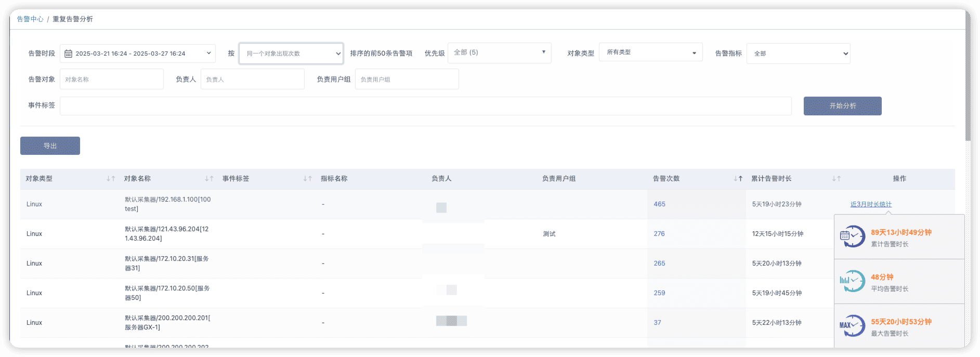Focus the 事件标签 input field
Image resolution: width=980 pixels, height=357 pixels.
click(425, 106)
